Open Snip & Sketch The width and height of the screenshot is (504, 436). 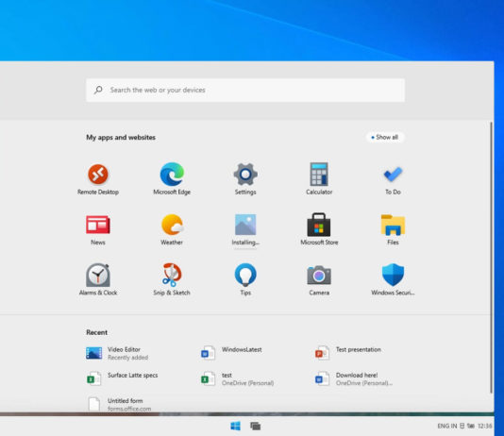[172, 279]
